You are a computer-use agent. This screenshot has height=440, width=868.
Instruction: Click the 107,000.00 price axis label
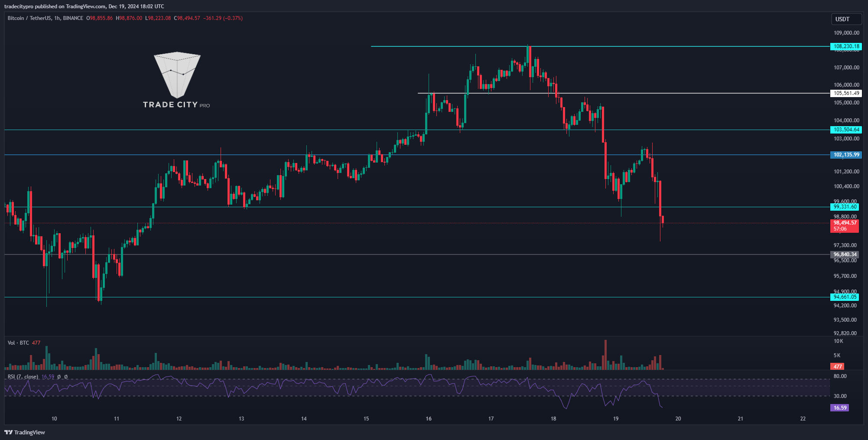[846, 68]
